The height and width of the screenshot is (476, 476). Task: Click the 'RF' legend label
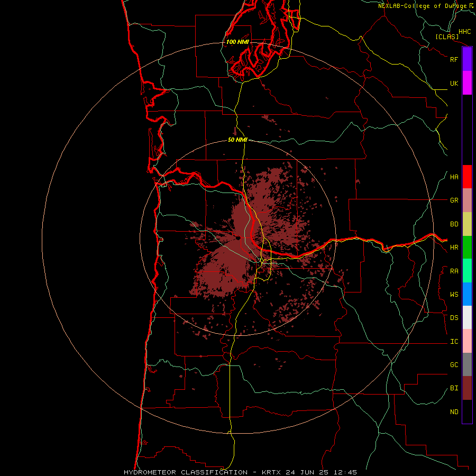coord(454,59)
